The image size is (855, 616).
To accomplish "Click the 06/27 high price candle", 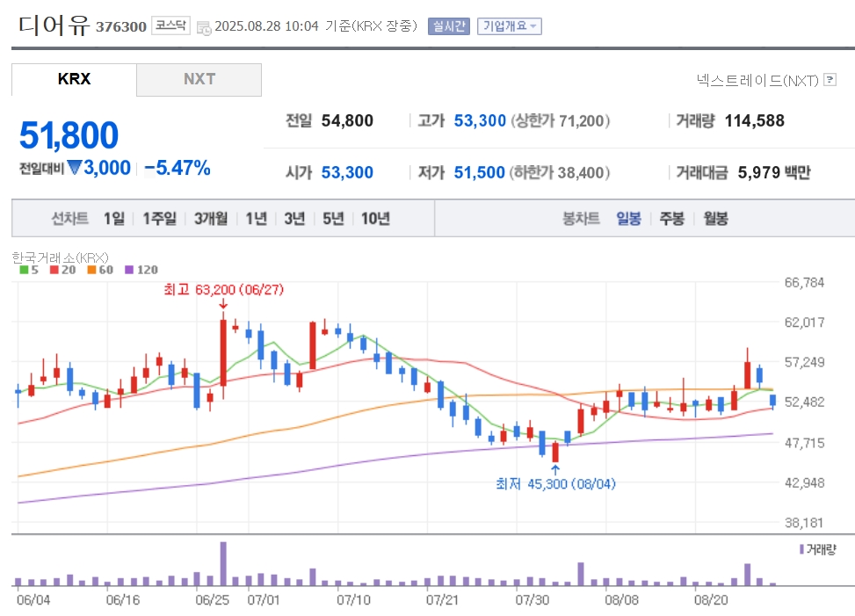I will tap(223, 354).
